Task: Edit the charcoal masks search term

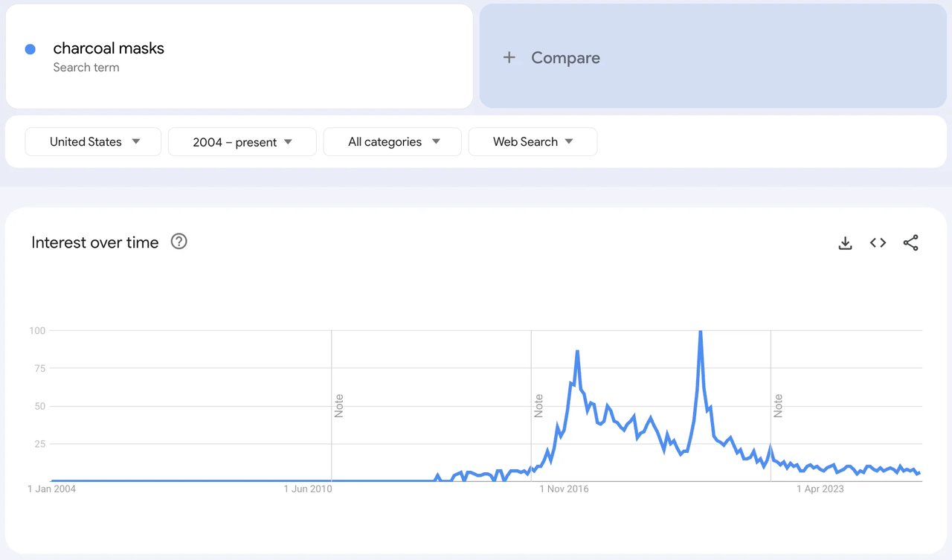Action: [x=109, y=48]
